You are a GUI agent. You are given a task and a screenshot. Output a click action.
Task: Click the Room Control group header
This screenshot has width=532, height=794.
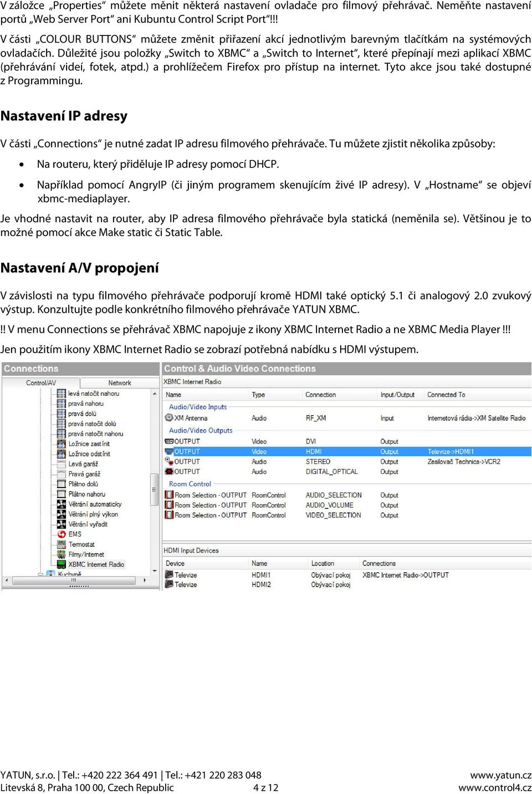pyautogui.click(x=190, y=484)
